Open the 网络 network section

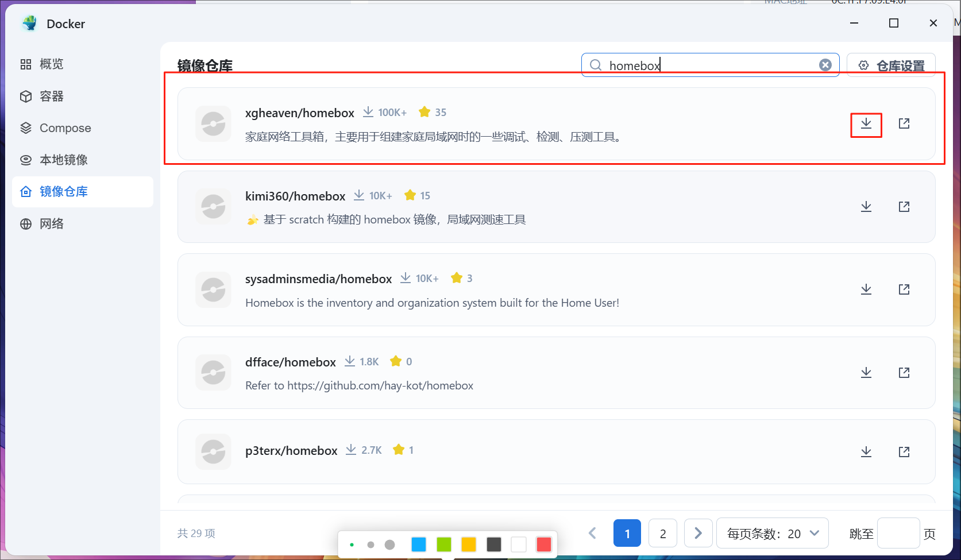tap(83, 224)
